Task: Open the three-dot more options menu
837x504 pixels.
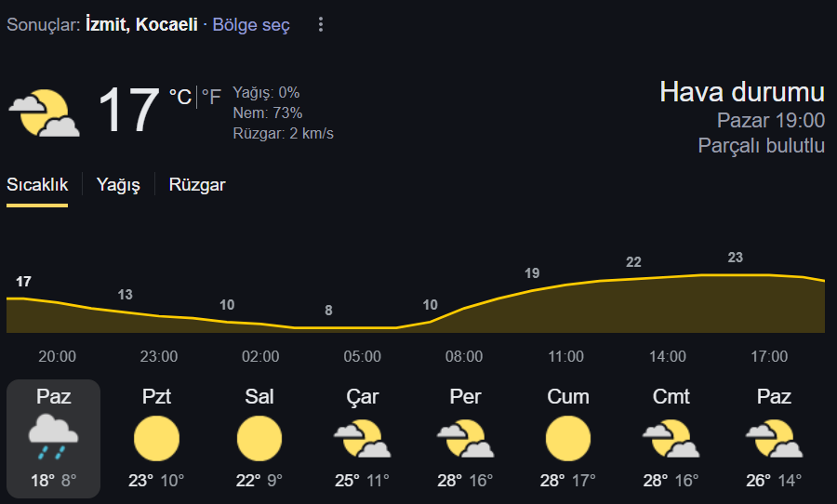Action: pyautogui.click(x=320, y=24)
